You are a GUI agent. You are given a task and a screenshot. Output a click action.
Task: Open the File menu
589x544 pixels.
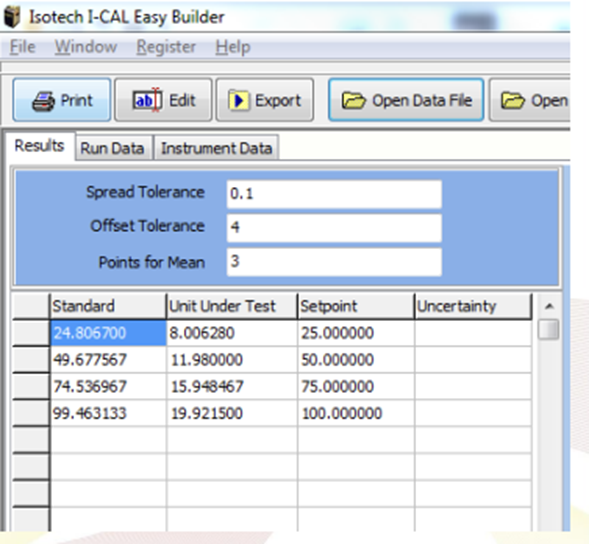[x=22, y=47]
